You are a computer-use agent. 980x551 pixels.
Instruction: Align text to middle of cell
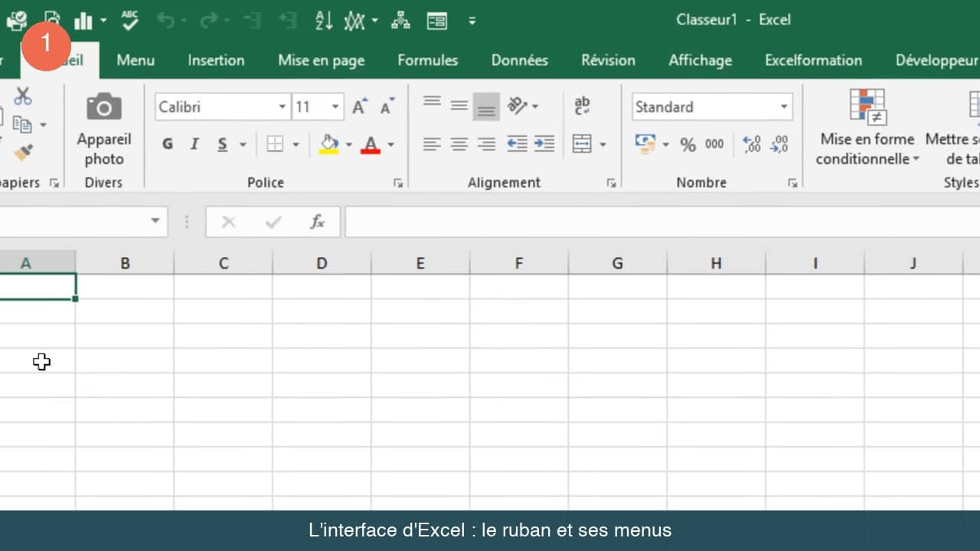point(459,106)
